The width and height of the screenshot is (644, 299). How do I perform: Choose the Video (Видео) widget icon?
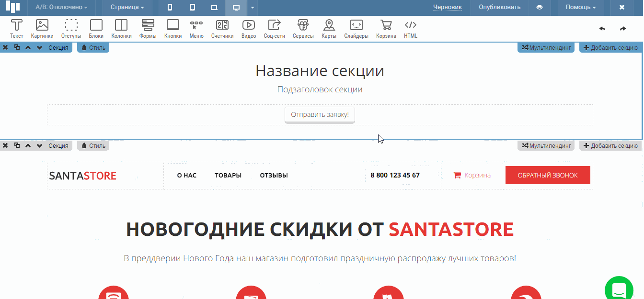click(x=249, y=29)
